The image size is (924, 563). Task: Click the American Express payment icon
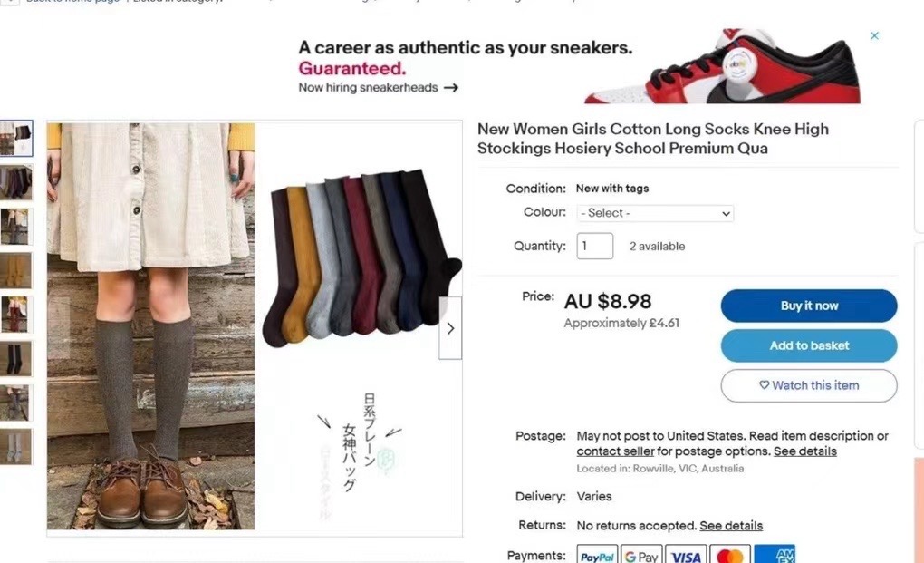775,556
